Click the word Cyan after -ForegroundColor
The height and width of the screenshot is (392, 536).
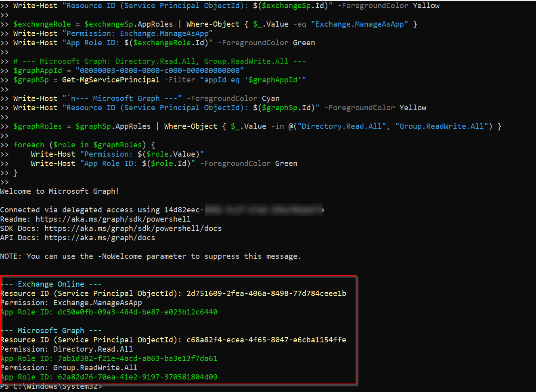[x=271, y=99]
